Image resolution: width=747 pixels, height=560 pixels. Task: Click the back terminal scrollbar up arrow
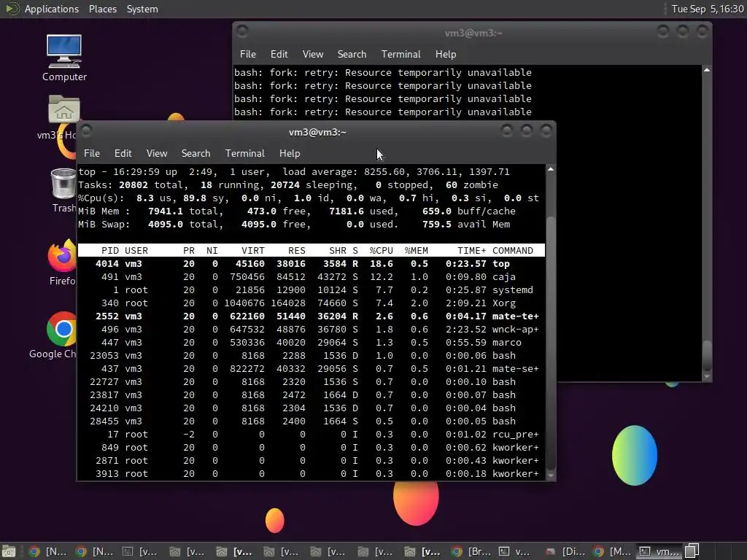(707, 70)
